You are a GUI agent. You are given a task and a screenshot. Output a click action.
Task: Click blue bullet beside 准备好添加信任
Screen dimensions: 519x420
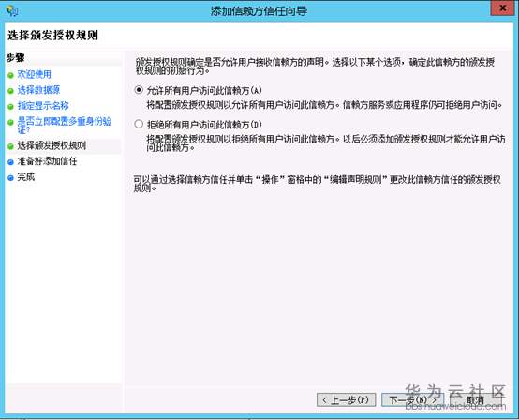[10, 162]
